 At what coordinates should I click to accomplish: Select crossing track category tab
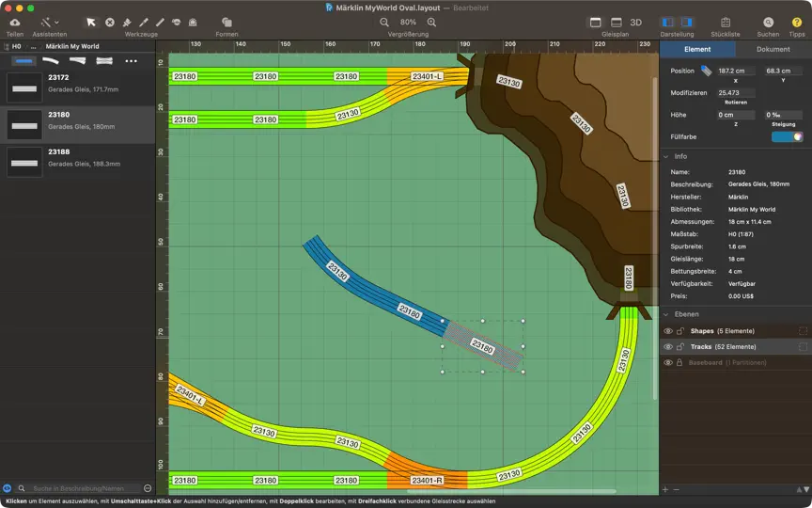104,60
